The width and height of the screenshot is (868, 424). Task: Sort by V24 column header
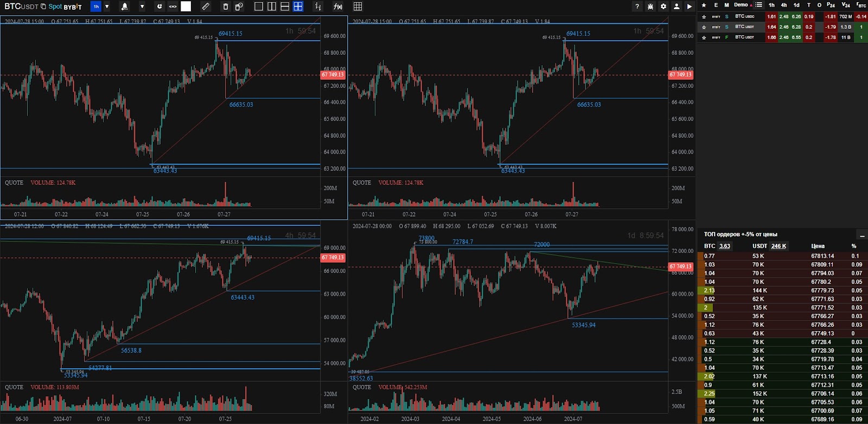[x=846, y=5]
